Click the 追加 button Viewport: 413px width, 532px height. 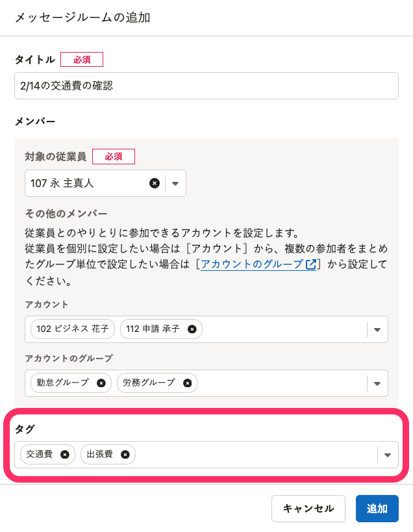tap(377, 509)
